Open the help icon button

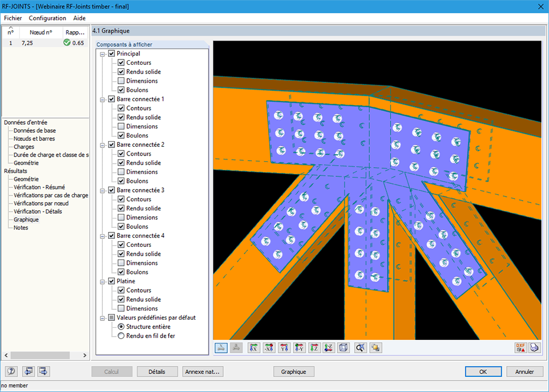tap(11, 371)
